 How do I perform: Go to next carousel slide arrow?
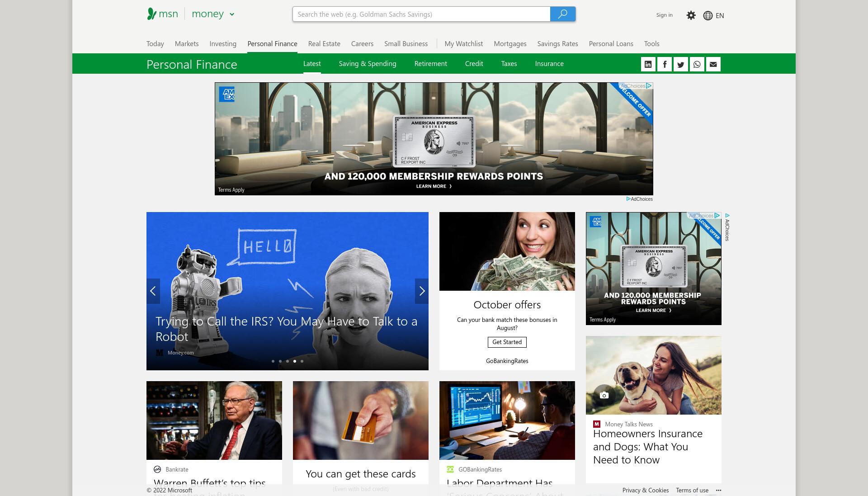[422, 291]
